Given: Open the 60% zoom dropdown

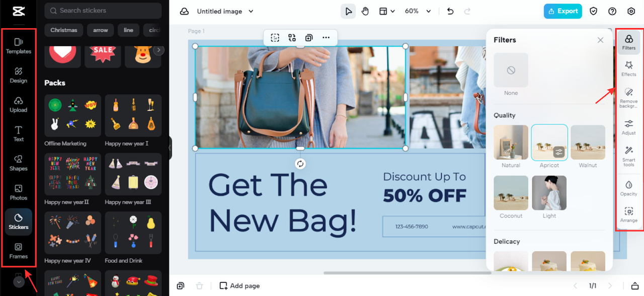Looking at the screenshot, I should (x=418, y=11).
